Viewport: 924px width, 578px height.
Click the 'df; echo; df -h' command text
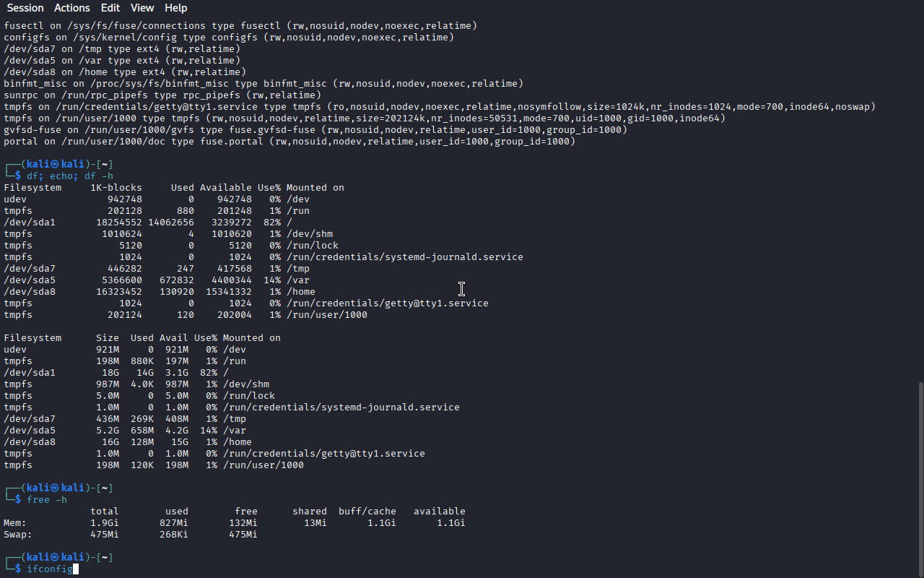click(x=70, y=176)
